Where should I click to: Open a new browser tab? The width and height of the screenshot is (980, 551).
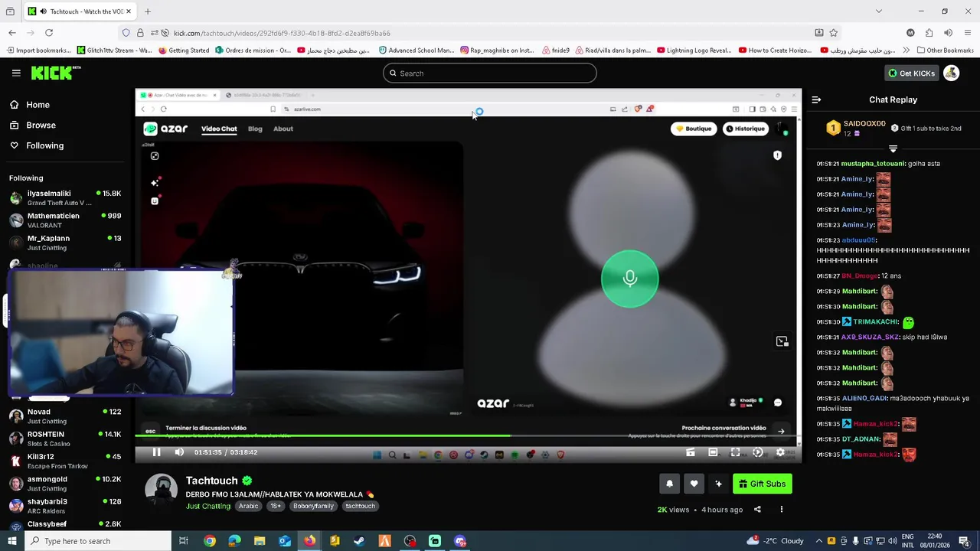pos(148,11)
